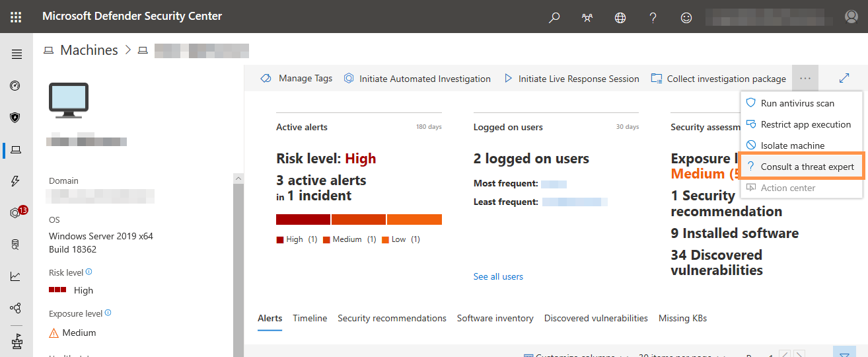Open the shield Incidents sidebar icon
Image resolution: width=868 pixels, height=357 pixels.
point(15,118)
